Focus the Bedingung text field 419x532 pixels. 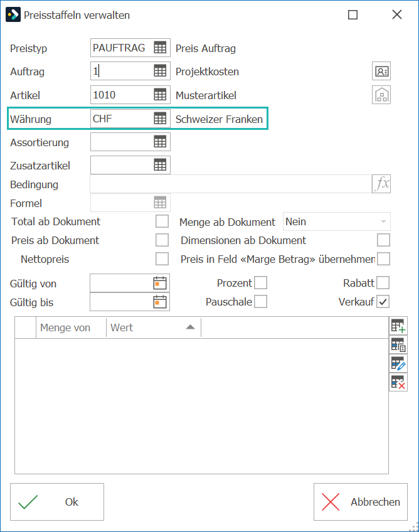tap(231, 184)
